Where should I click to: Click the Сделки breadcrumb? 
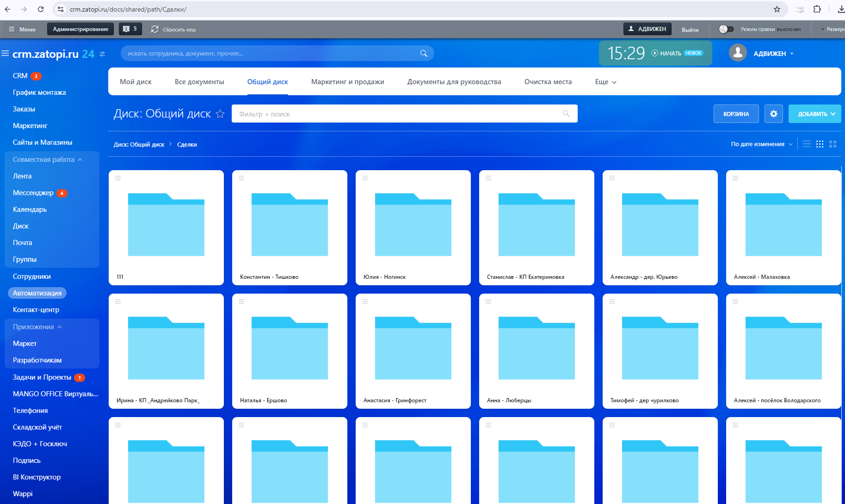(x=187, y=144)
